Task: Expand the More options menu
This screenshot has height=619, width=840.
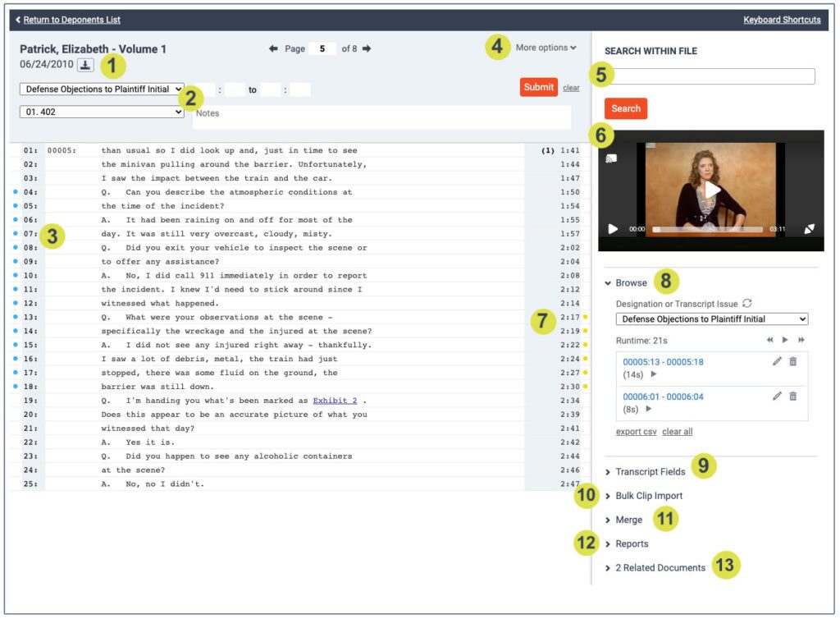Action: click(546, 48)
